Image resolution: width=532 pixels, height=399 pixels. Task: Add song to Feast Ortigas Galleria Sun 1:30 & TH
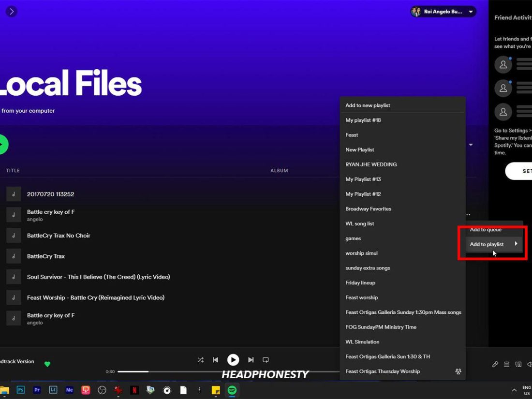coord(402,356)
